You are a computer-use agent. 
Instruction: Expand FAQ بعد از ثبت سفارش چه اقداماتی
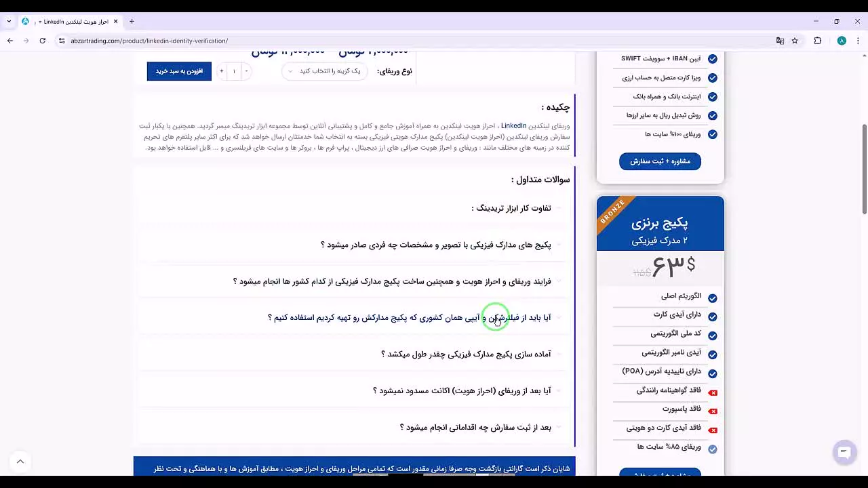click(471, 427)
